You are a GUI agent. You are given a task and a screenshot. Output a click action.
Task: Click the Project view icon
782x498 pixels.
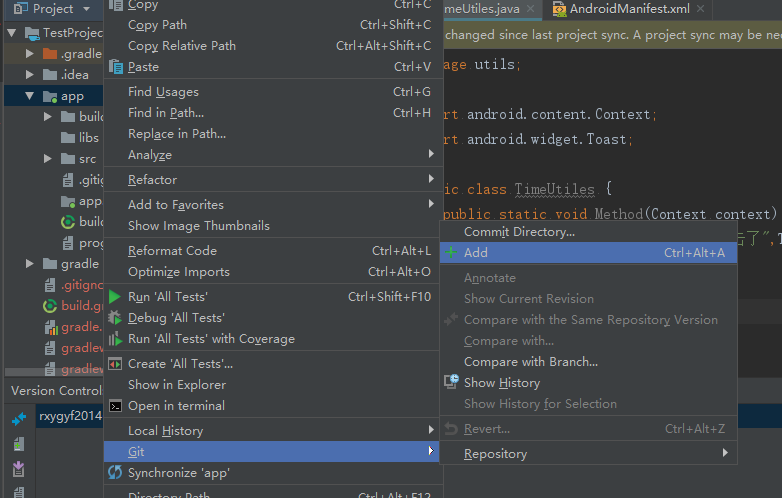(x=20, y=8)
